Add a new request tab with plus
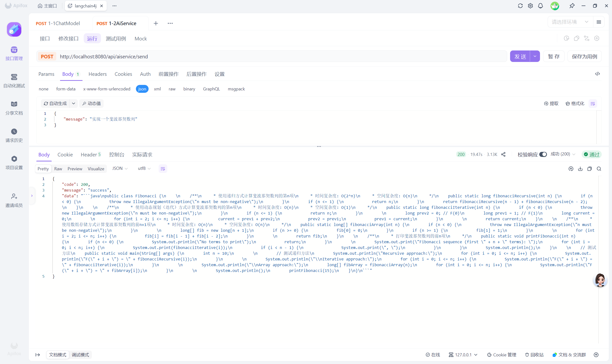This screenshot has width=612, height=364. tap(156, 23)
